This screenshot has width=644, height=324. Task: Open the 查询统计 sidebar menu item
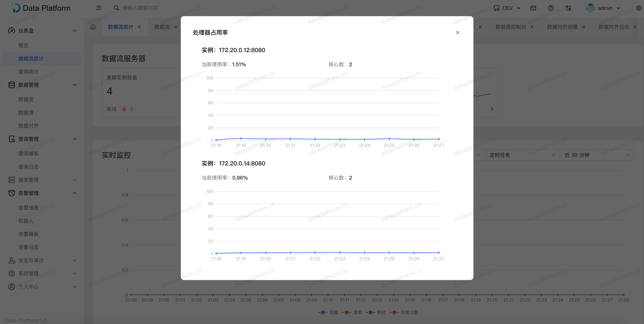point(29,72)
